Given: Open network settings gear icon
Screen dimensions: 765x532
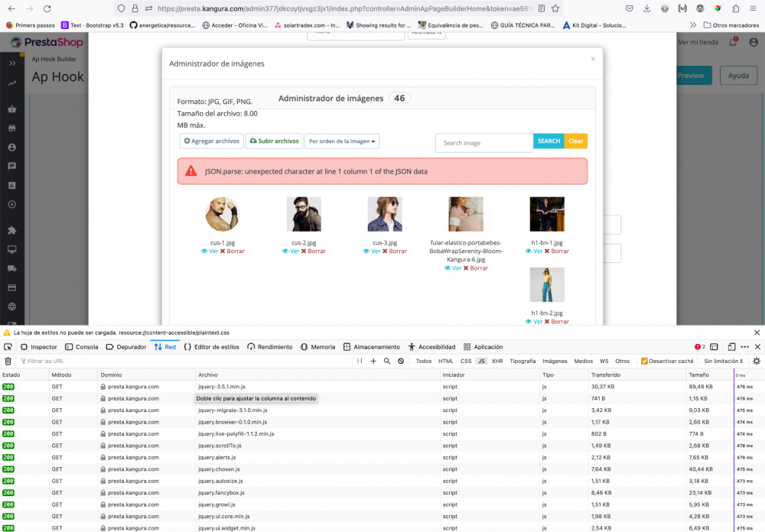Looking at the screenshot, I should pyautogui.click(x=757, y=361).
